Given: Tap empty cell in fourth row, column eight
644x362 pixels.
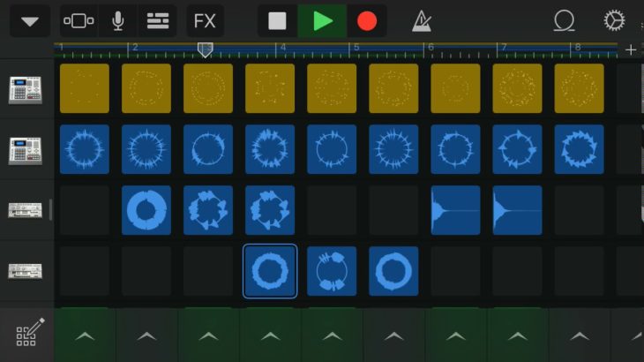Looking at the screenshot, I should click(x=518, y=271).
